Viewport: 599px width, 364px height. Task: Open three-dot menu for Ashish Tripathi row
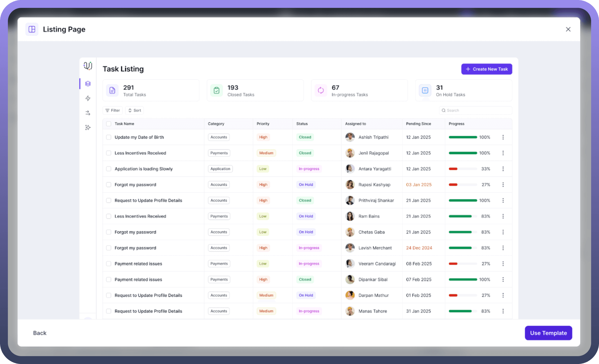tap(503, 137)
